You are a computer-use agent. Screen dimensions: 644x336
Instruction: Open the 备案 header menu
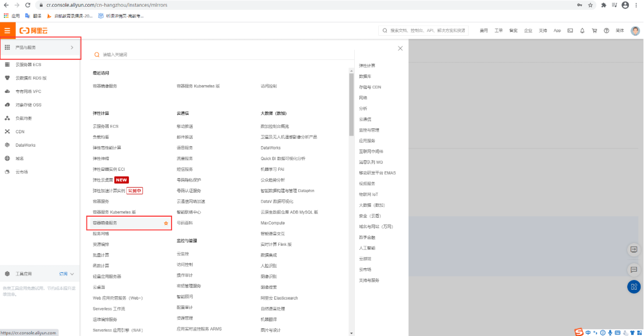coord(513,30)
